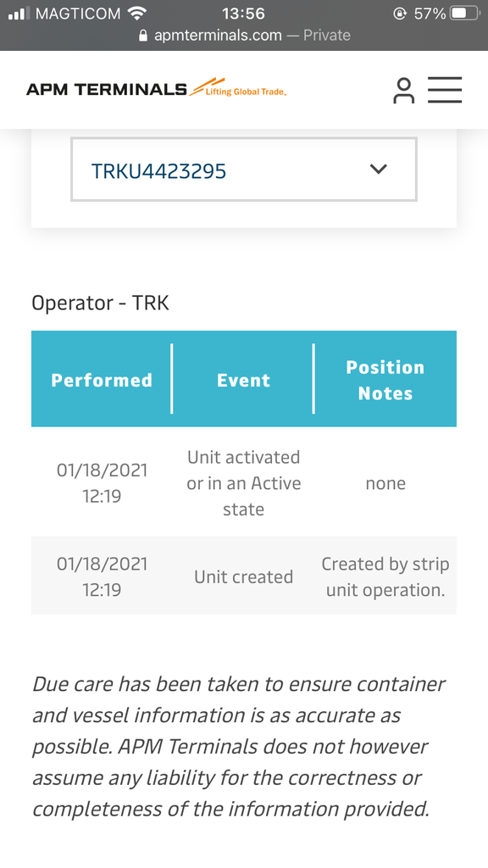Tap the padlock icon in address bar
The width and height of the screenshot is (488, 868).
(143, 36)
